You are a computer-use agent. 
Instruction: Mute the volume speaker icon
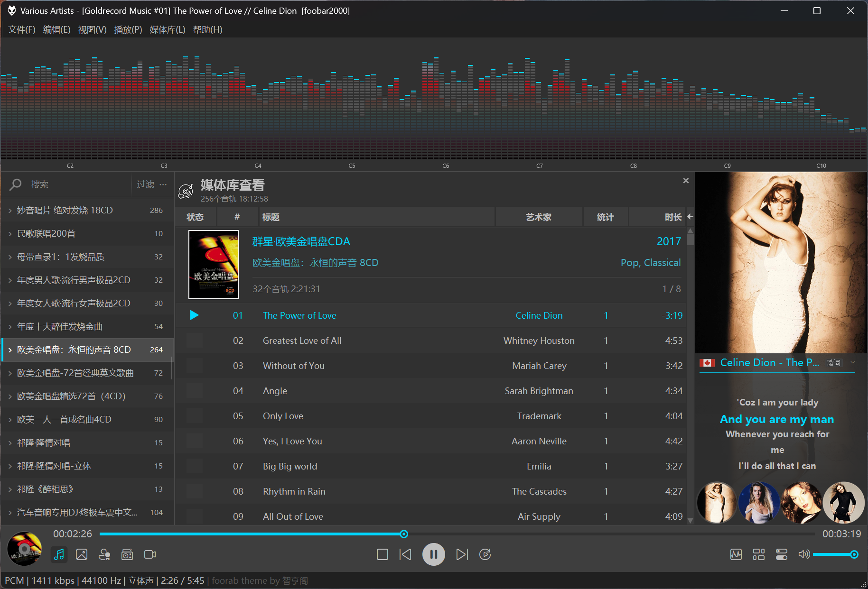(804, 554)
